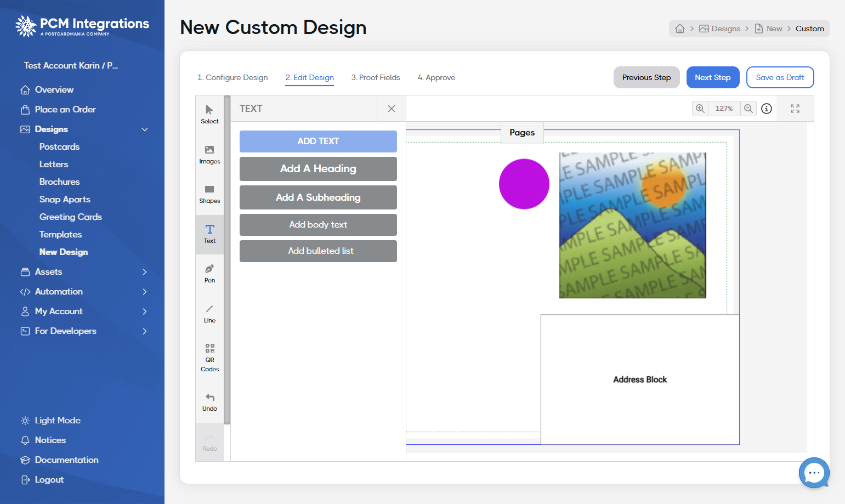Image resolution: width=845 pixels, height=504 pixels.
Task: Go to Proof Fields step tab
Action: coord(376,77)
